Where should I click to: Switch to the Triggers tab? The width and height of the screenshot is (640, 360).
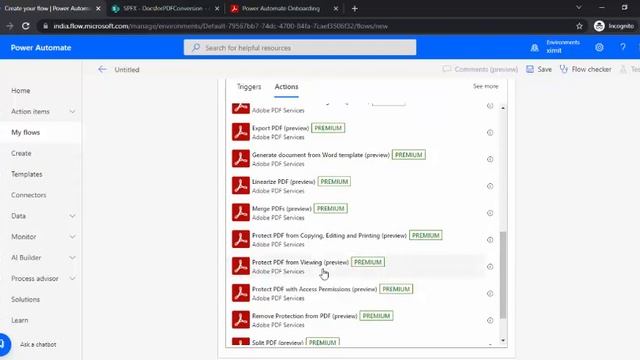click(249, 87)
